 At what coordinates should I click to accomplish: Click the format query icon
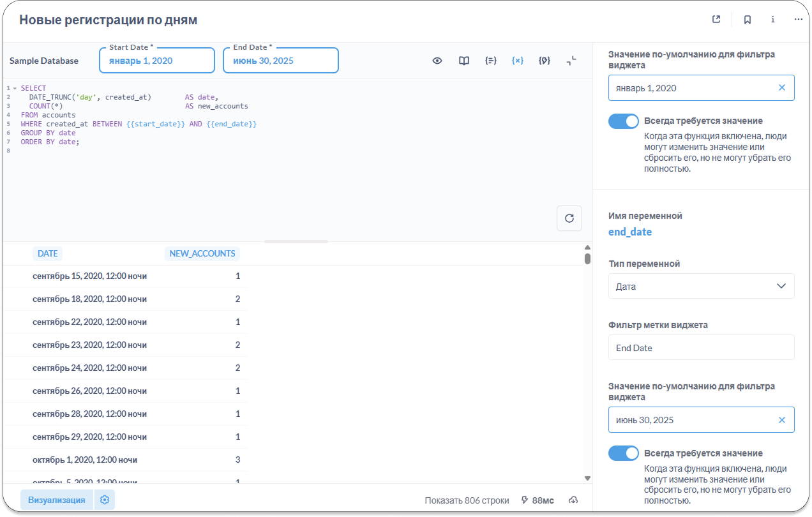click(x=491, y=61)
